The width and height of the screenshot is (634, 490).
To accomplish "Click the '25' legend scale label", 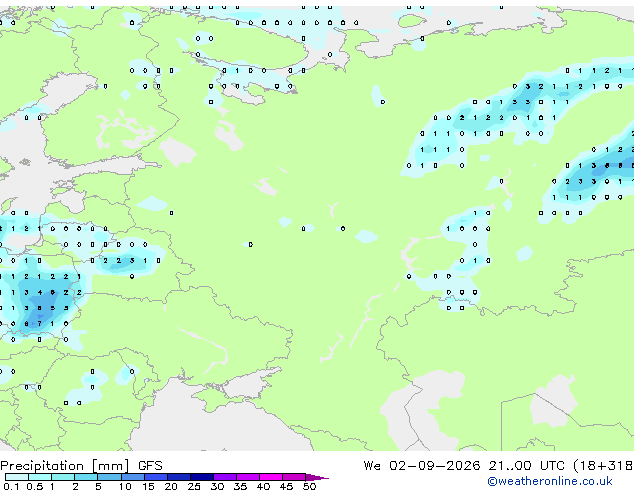I will click(x=194, y=486).
